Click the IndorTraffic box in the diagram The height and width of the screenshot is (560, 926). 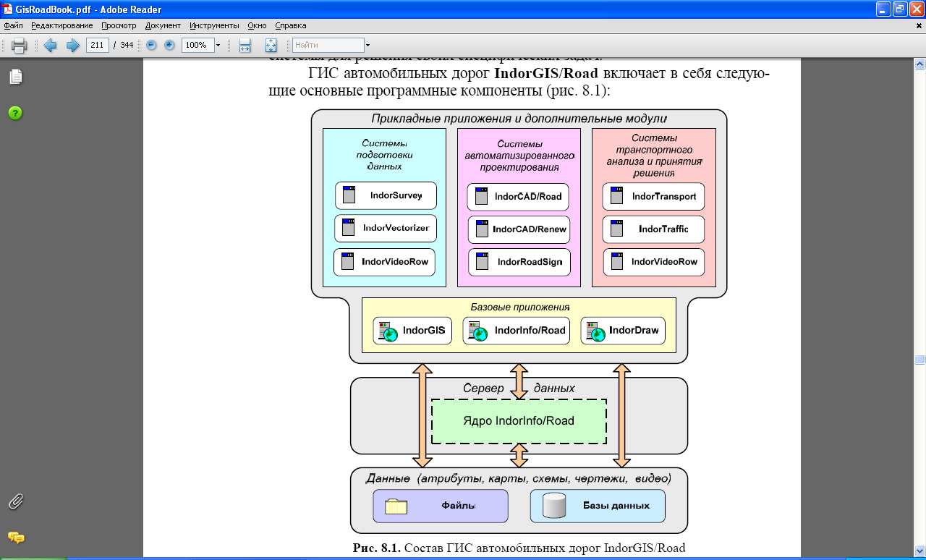click(653, 229)
